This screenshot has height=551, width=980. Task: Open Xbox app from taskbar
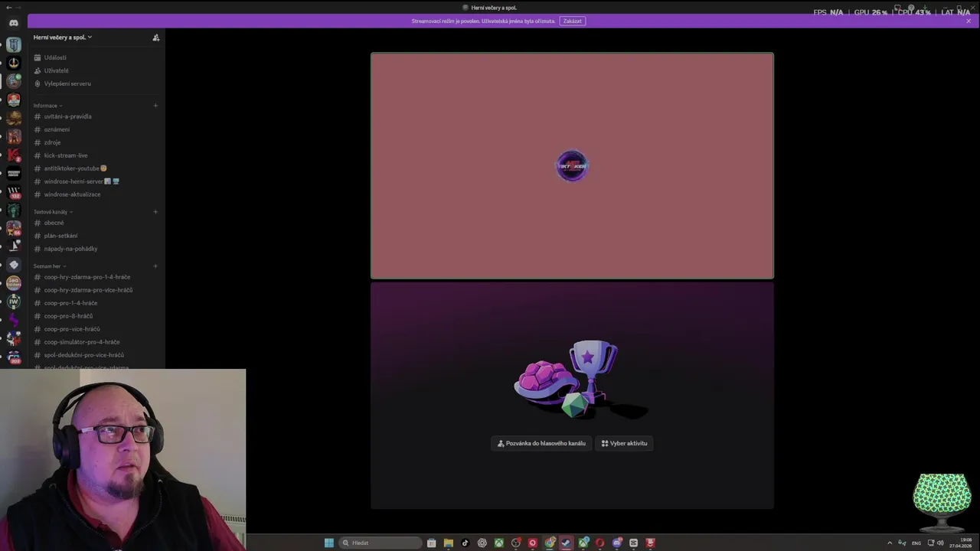[x=498, y=543]
